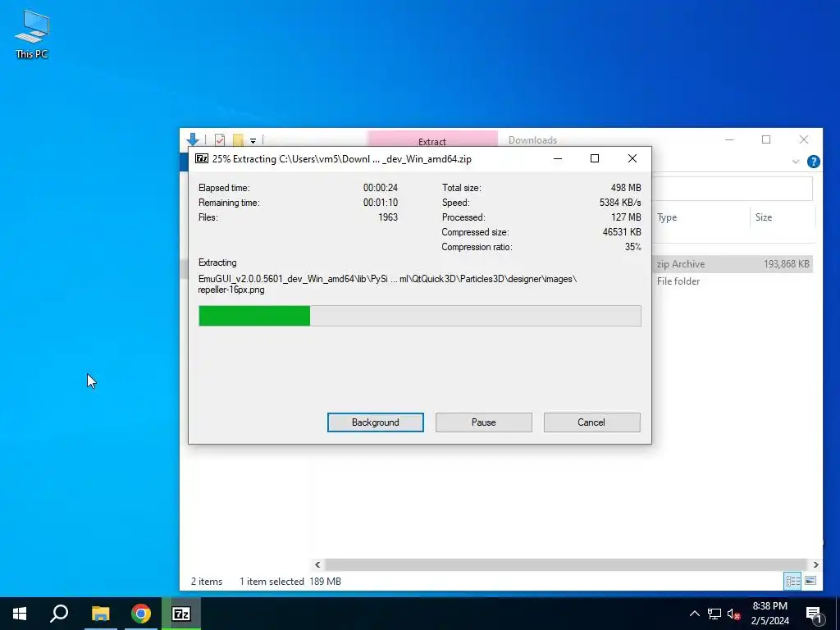Maximize the 7-Zip extracting dialog
This screenshot has width=840, height=630.
(x=595, y=158)
